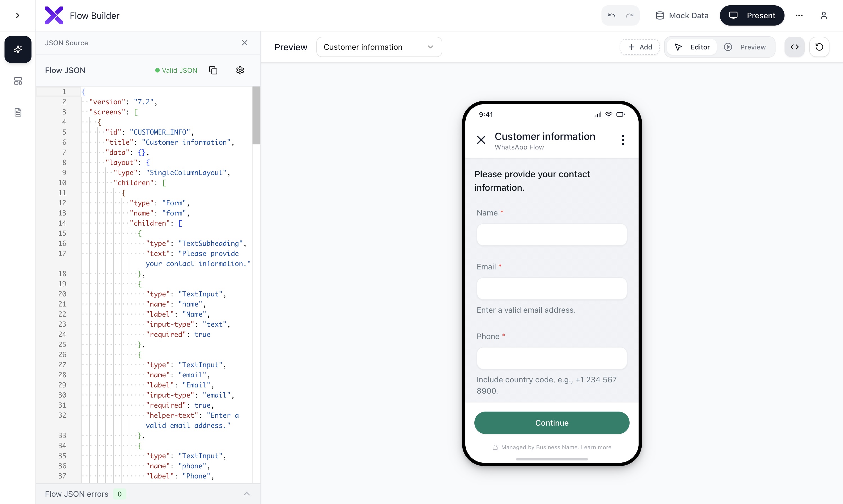This screenshot has height=504, width=843.
Task: Copy the Flow JSON source code
Action: pos(213,70)
